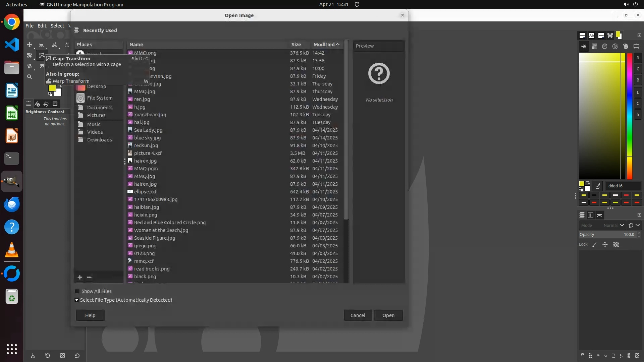Select the Rectangle Select tool
Viewport: 644px width, 362px height.
click(x=42, y=45)
